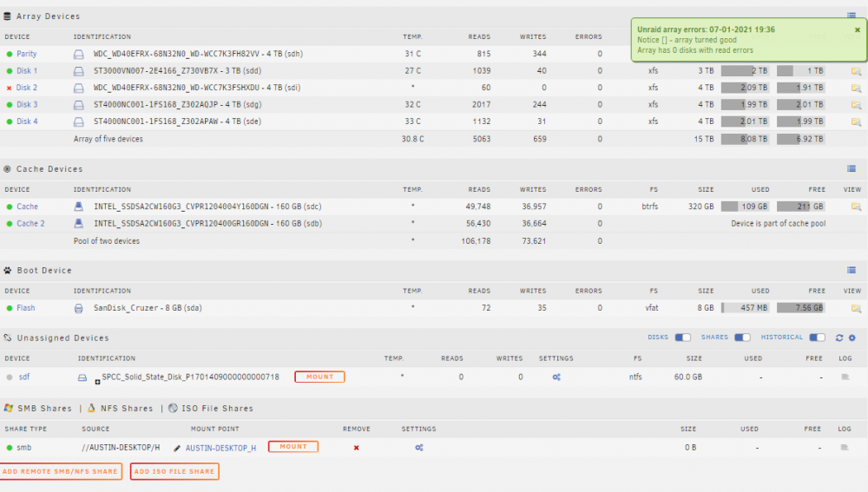
Task: Open the Flash boot device link
Action: (x=25, y=308)
